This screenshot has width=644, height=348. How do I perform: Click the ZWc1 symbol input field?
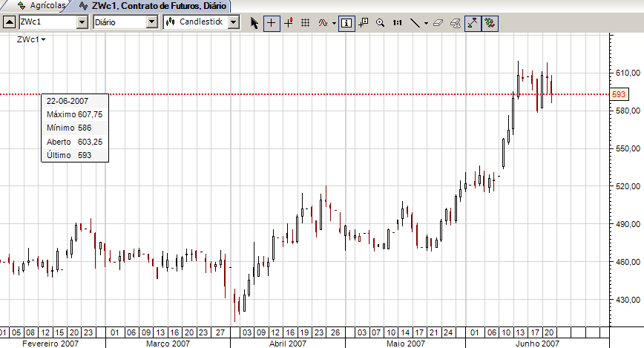point(47,22)
